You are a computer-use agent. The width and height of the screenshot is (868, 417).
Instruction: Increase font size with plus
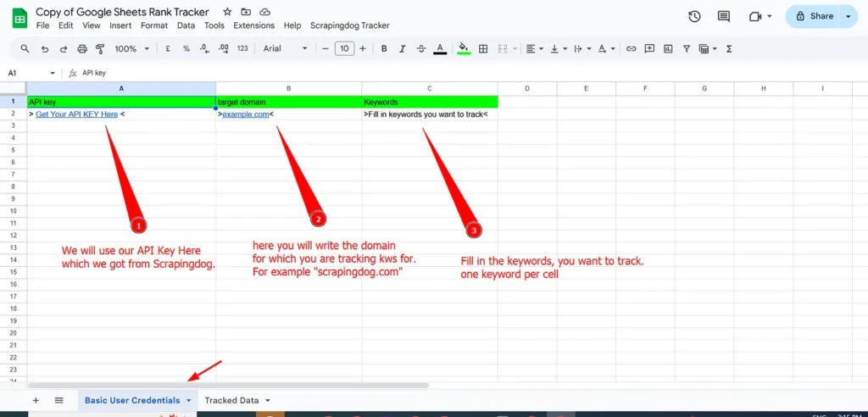(363, 48)
